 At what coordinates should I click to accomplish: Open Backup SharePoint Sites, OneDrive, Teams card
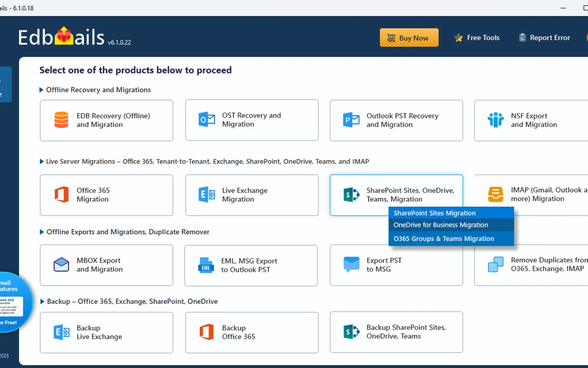[x=396, y=332]
